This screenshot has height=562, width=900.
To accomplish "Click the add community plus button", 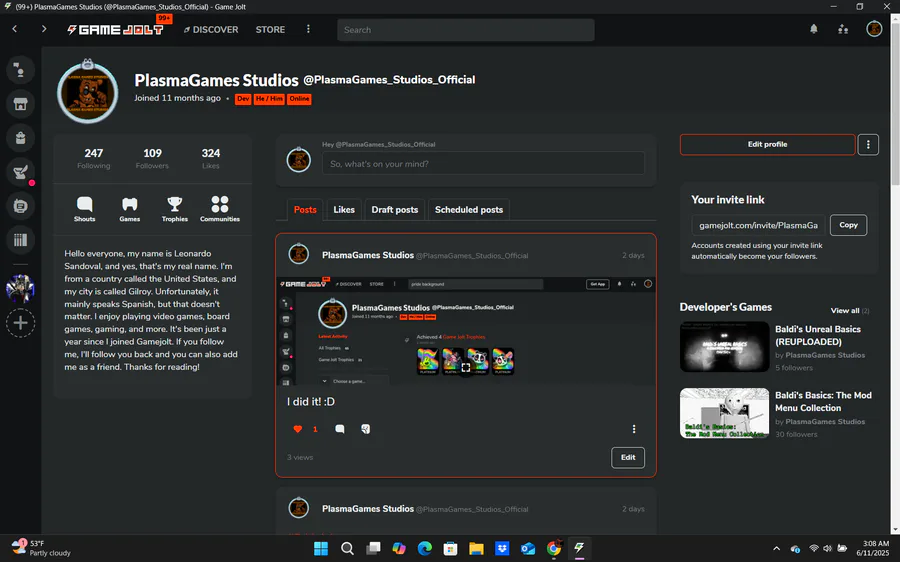I will tap(21, 323).
